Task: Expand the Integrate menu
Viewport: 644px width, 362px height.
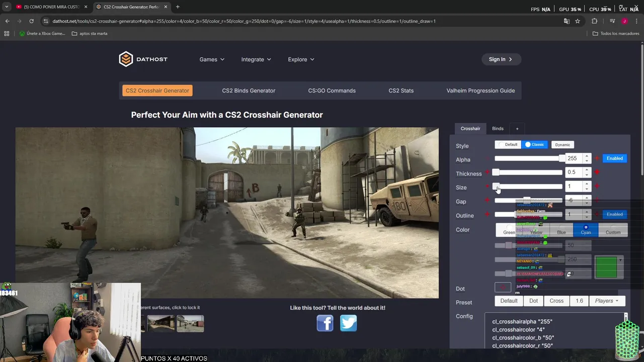Action: click(x=256, y=59)
